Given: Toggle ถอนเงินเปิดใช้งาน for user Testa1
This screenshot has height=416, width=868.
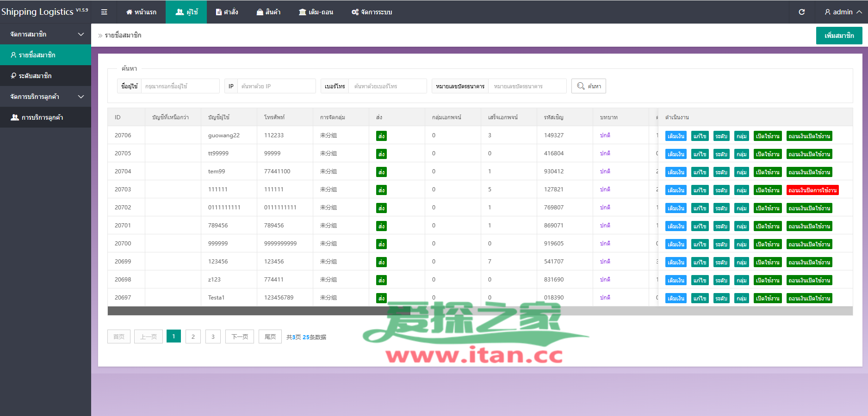Looking at the screenshot, I should (809, 298).
